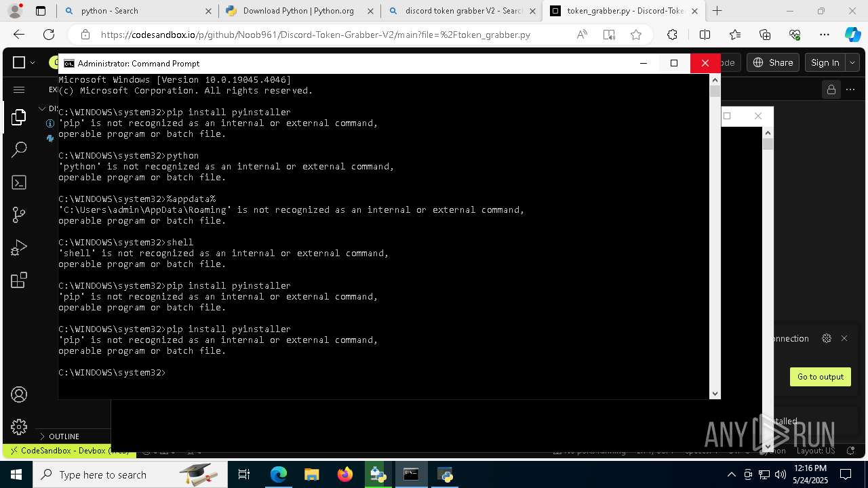Click Go to output button
Screen dimensions: 868x488
821,377
